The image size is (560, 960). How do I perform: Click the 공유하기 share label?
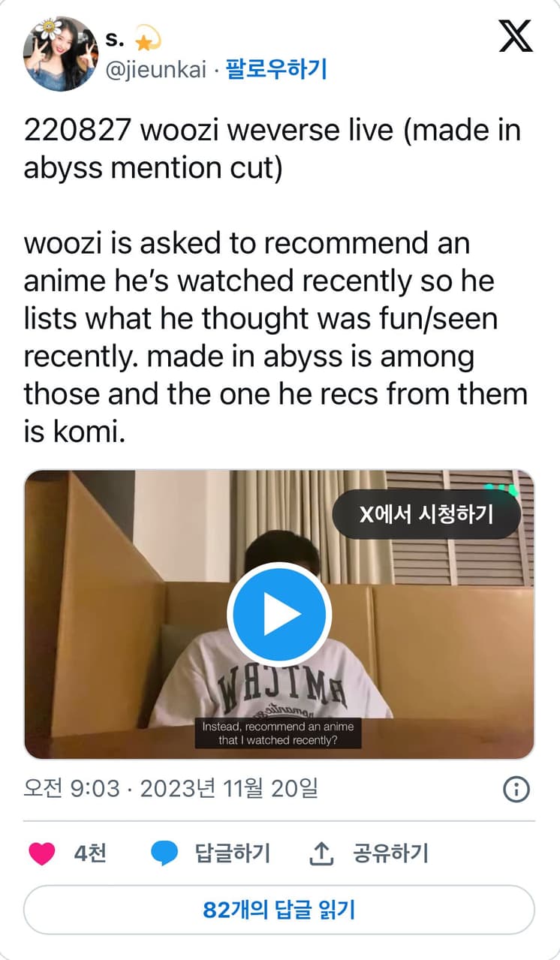click(x=391, y=853)
